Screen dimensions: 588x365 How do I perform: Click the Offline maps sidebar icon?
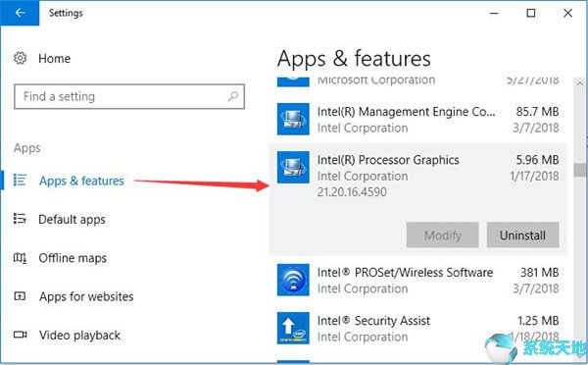tap(20, 258)
